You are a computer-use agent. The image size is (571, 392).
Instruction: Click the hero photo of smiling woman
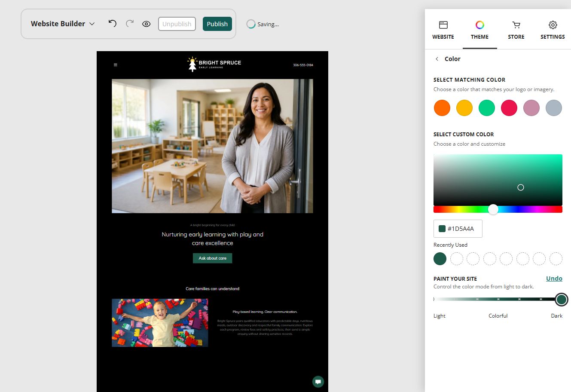point(212,146)
